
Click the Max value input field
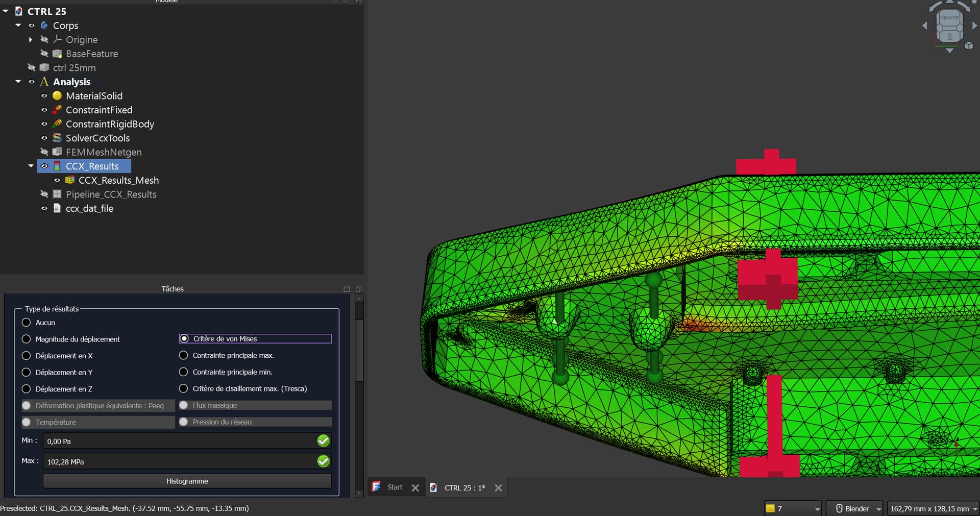click(x=179, y=461)
